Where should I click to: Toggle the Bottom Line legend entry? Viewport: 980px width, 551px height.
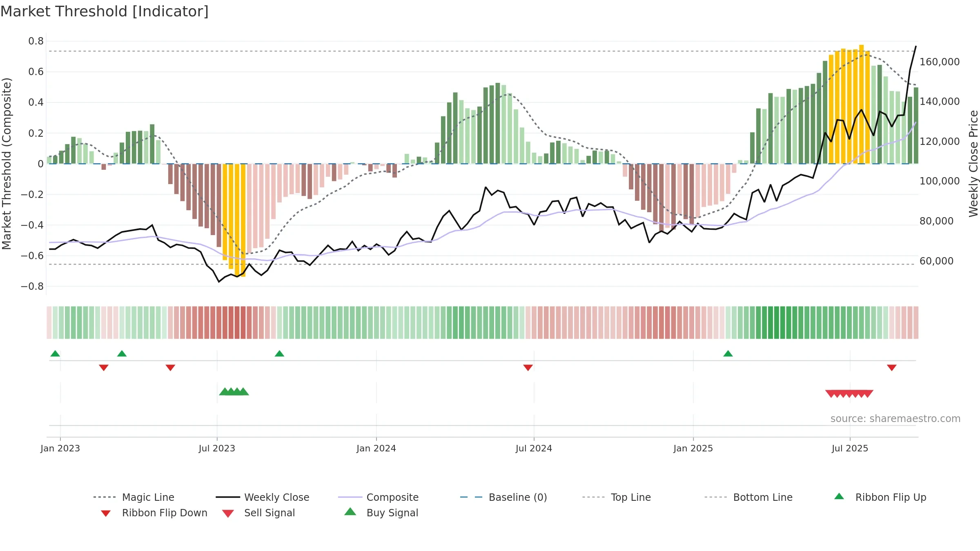[x=748, y=497]
